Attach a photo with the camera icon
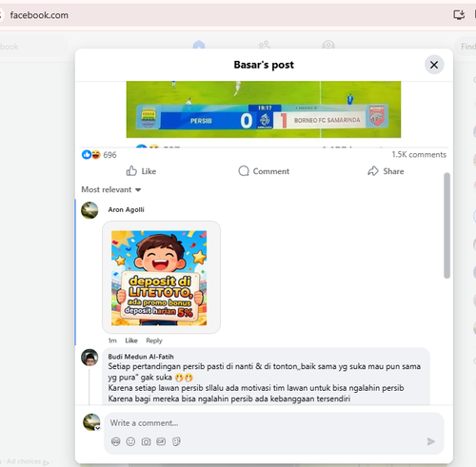 click(146, 441)
